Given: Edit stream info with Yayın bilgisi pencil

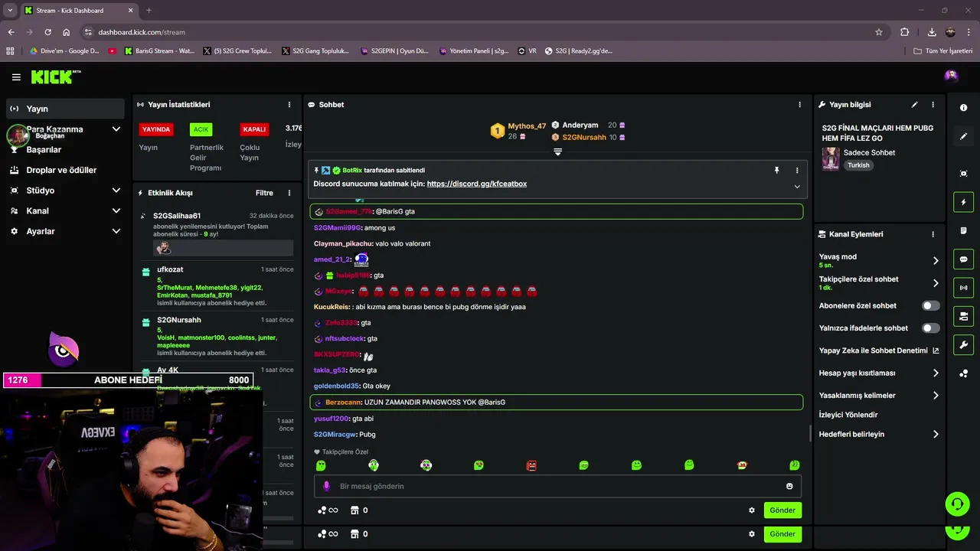Looking at the screenshot, I should pos(914,105).
